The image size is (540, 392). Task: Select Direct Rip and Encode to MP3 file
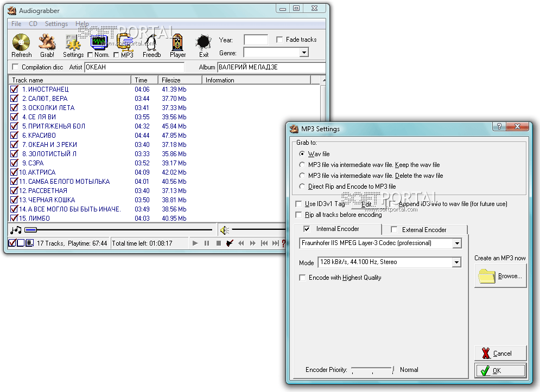pos(302,186)
